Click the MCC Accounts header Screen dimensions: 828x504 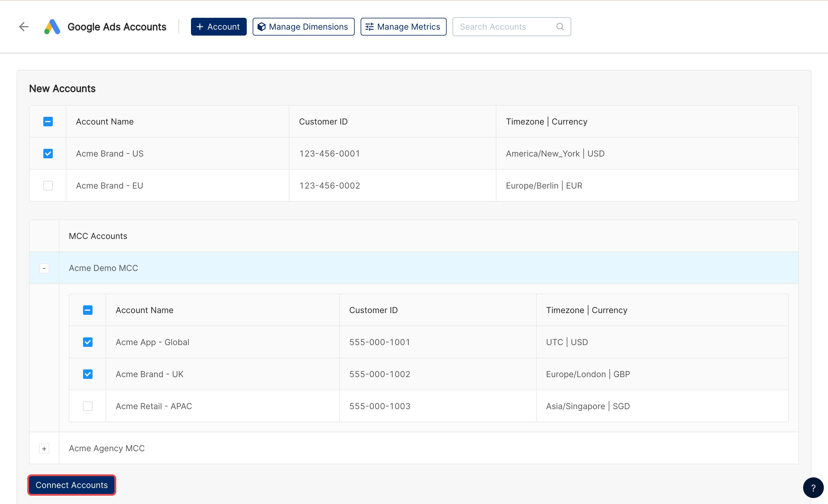click(x=98, y=236)
